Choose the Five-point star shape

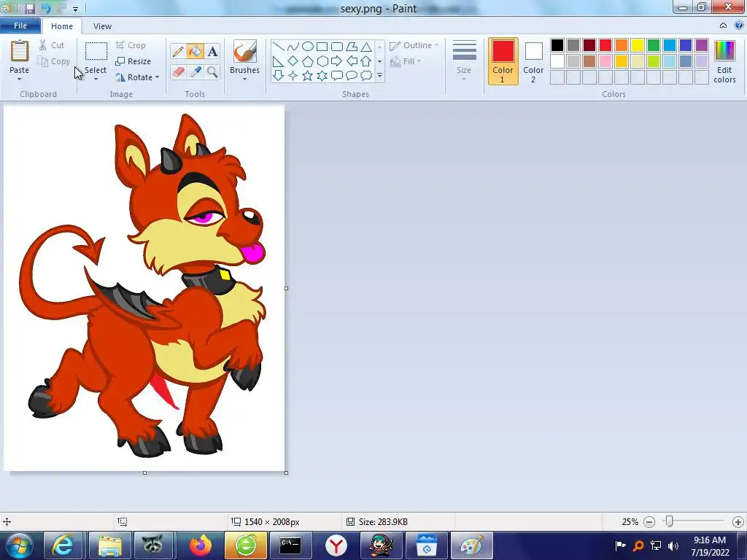(308, 75)
